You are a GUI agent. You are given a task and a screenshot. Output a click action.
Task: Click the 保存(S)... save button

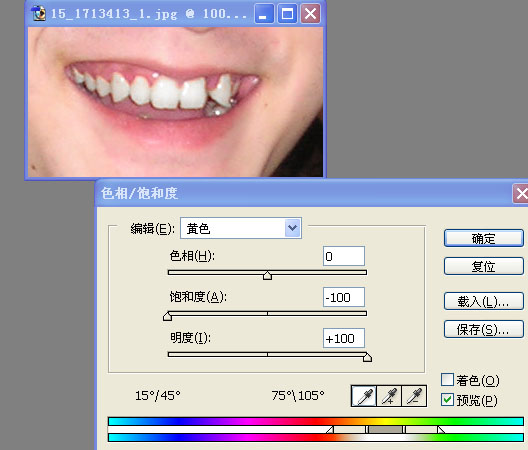tap(484, 329)
